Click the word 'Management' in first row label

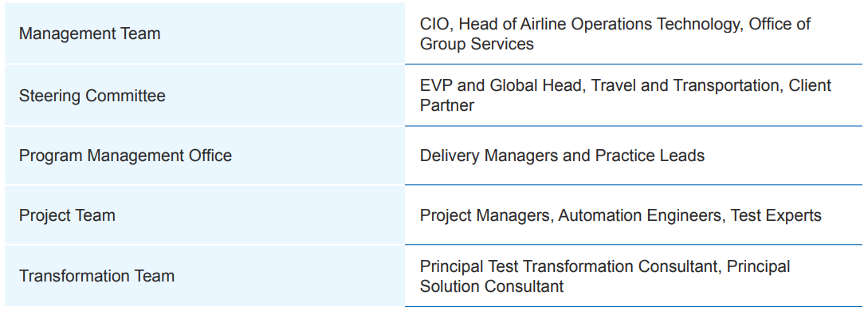68,33
